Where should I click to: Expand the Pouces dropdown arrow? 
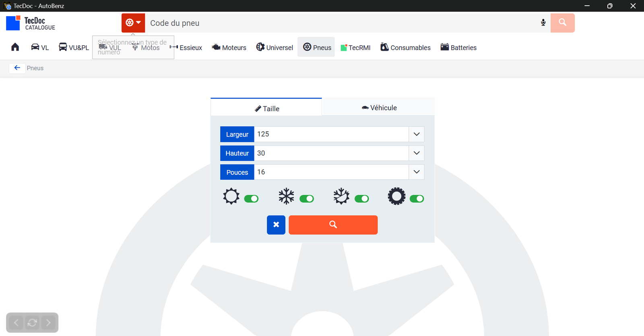pyautogui.click(x=417, y=172)
